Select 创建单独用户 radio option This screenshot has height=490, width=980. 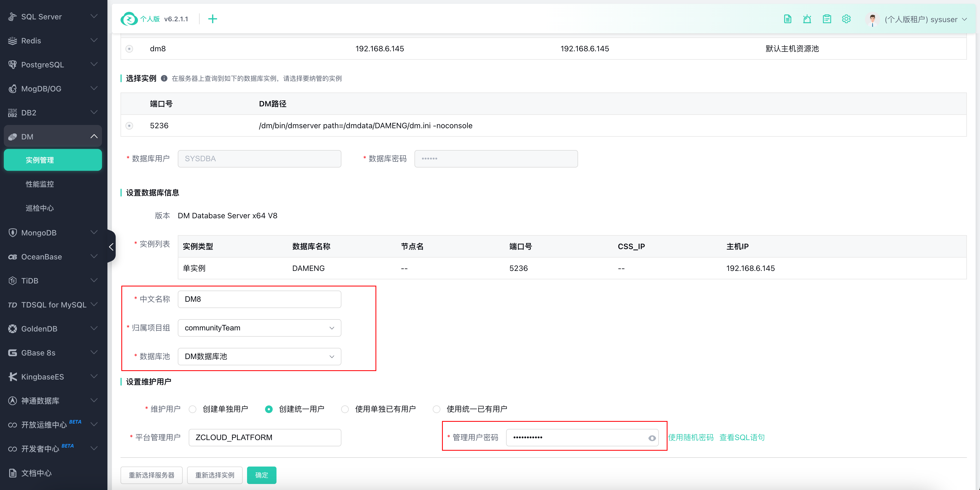(x=193, y=409)
